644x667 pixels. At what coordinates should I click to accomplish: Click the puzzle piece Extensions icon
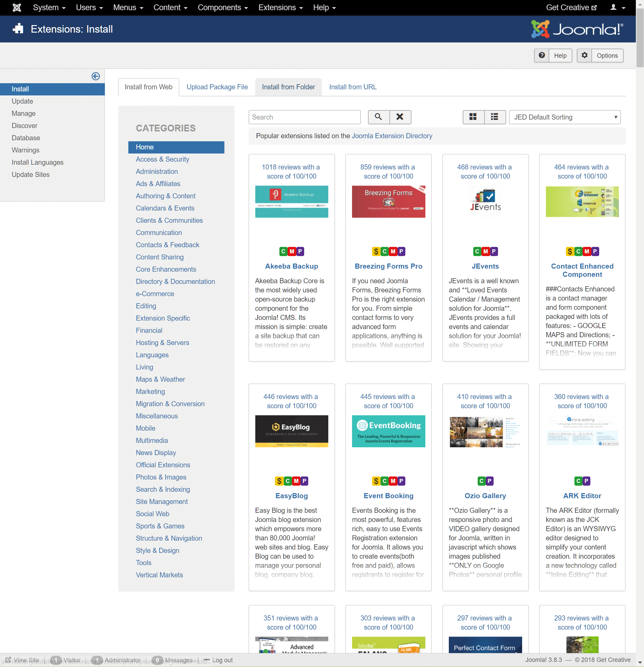(18, 29)
